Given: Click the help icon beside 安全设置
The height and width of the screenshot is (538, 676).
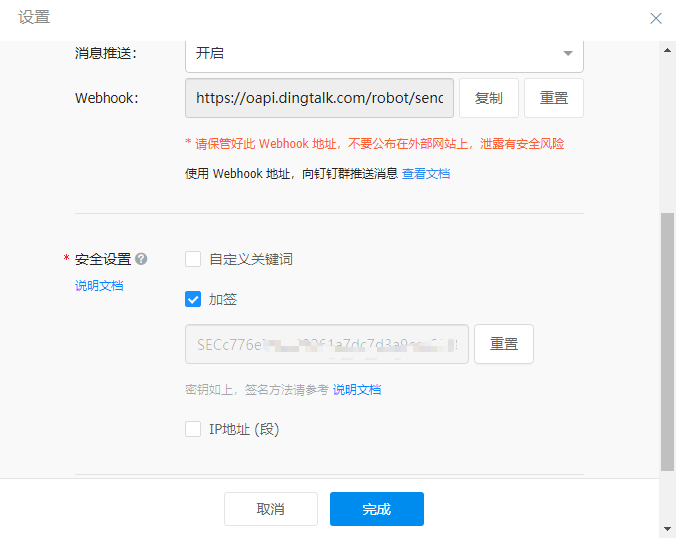Looking at the screenshot, I should pos(141,259).
